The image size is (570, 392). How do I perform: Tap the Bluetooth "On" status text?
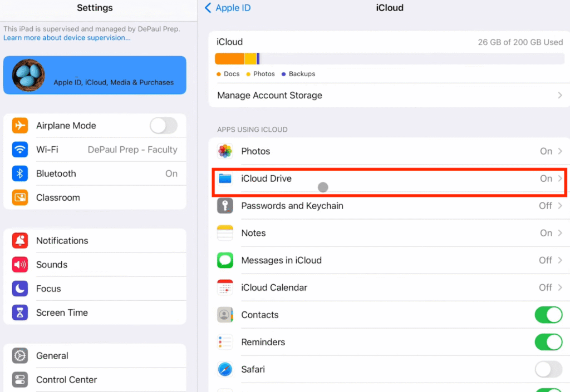(171, 173)
